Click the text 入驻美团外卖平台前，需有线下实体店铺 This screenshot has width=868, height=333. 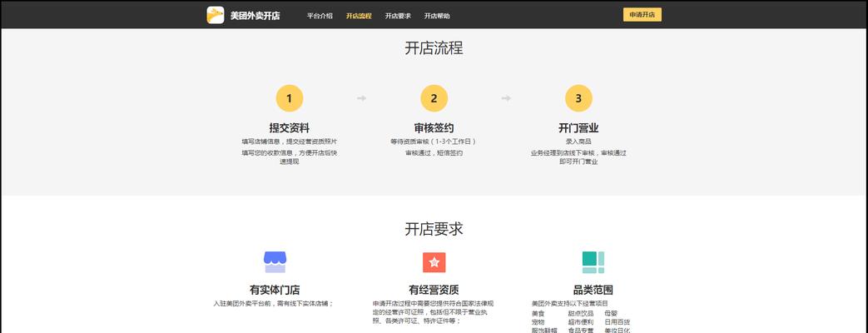coord(274,304)
